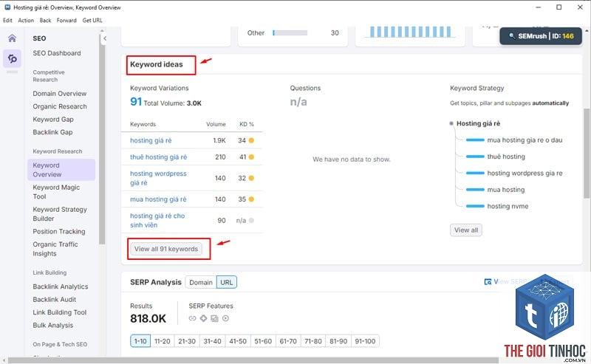Image resolution: width=591 pixels, height=364 pixels.
Task: Open keyword 'mua hosting giá rẻ'
Action: click(x=158, y=199)
